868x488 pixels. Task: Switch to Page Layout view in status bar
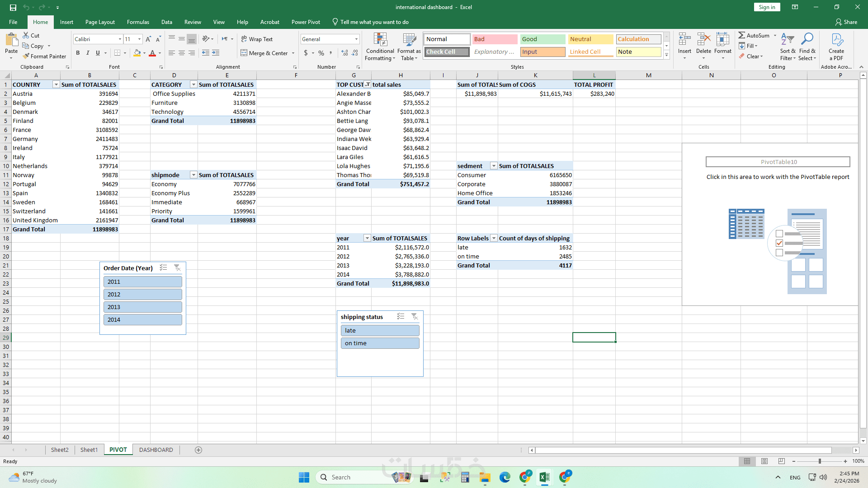click(764, 461)
